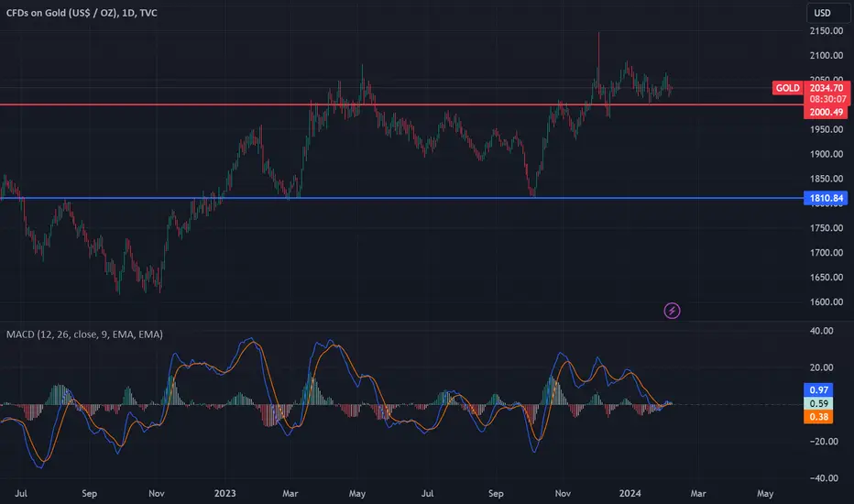The width and height of the screenshot is (854, 504).
Task: Click the blue MACD value 0.97 label
Action: tap(818, 390)
